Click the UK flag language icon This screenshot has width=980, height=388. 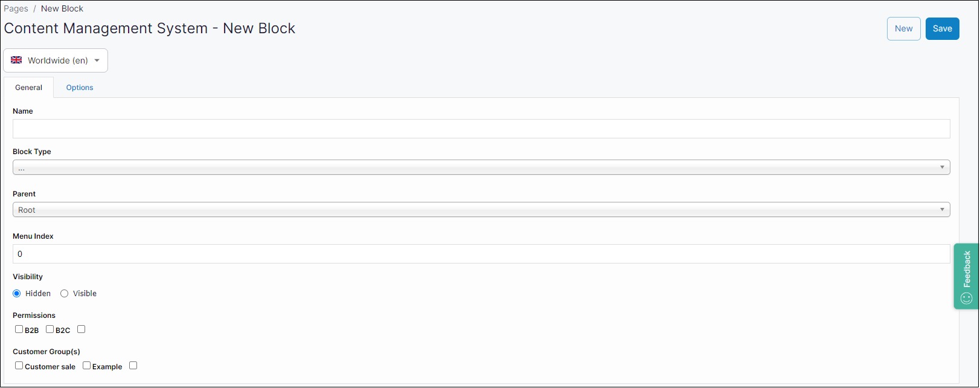coord(16,60)
